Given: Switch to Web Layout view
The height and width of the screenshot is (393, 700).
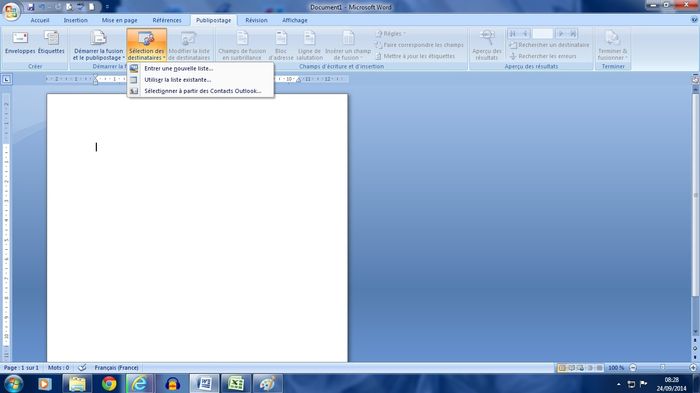Looking at the screenshot, I should [x=580, y=368].
